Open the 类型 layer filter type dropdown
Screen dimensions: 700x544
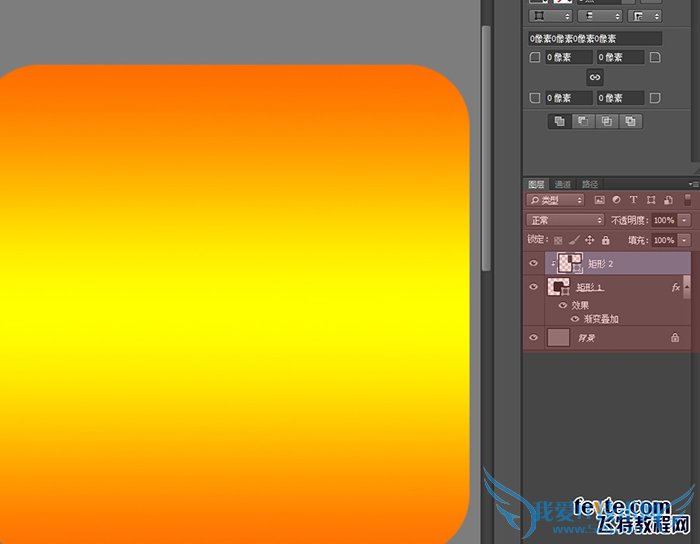point(556,200)
